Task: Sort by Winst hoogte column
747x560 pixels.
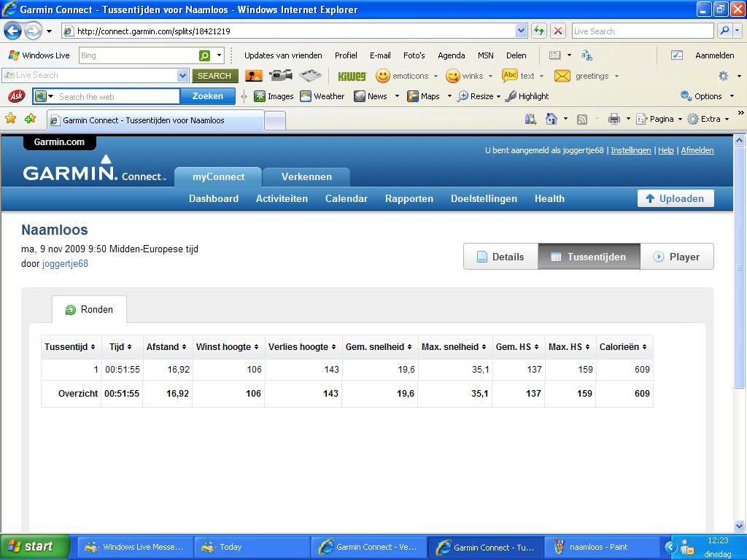Action: (228, 347)
